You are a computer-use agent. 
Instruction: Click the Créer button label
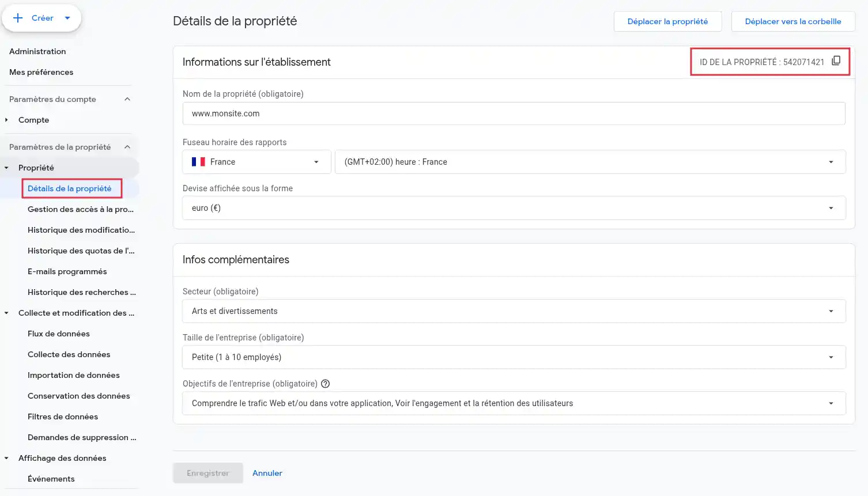[43, 18]
